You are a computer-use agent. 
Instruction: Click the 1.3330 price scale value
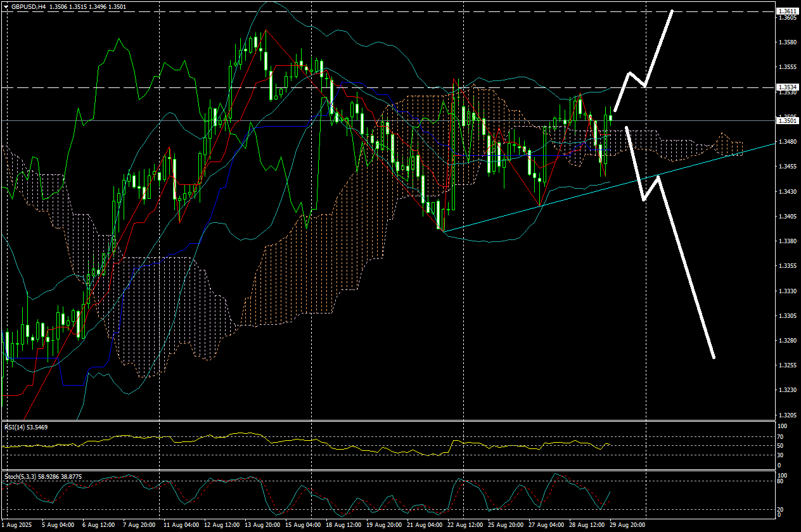coord(788,291)
